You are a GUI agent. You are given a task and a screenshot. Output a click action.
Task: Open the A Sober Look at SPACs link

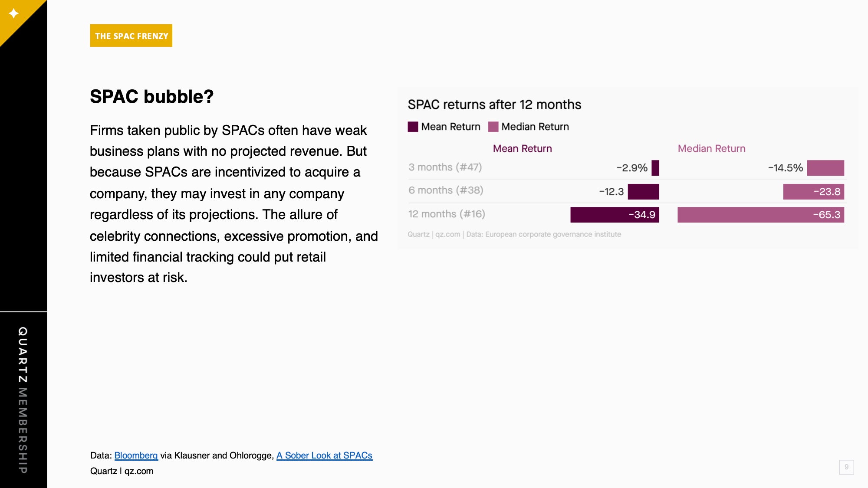[324, 455]
